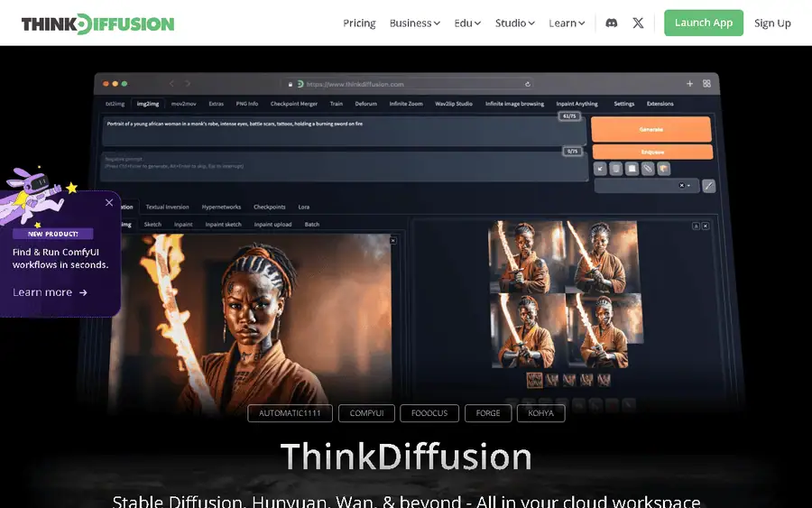
Task: Click the mockup browser grid tabs icon
Action: click(706, 83)
